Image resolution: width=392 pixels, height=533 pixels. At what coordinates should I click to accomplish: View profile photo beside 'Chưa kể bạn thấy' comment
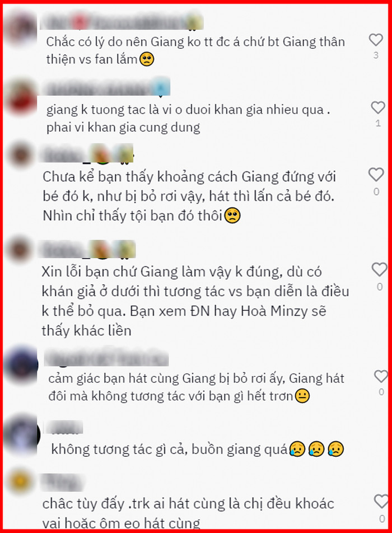pos(20,155)
